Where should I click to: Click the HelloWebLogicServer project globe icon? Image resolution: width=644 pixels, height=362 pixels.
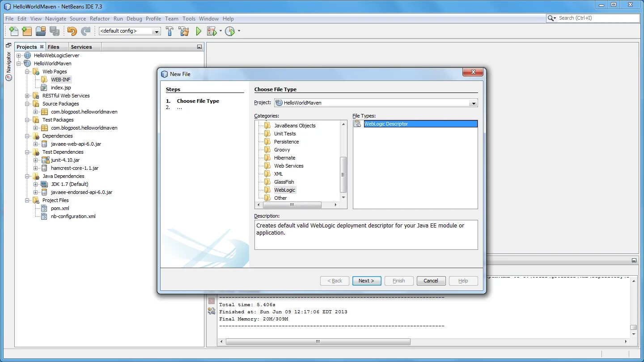click(x=28, y=55)
